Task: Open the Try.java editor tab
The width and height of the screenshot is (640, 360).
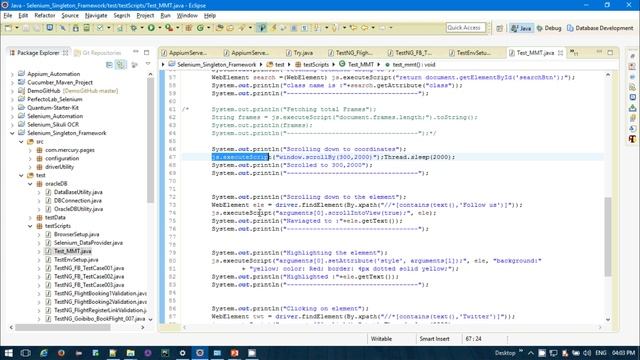Action: 300,53
